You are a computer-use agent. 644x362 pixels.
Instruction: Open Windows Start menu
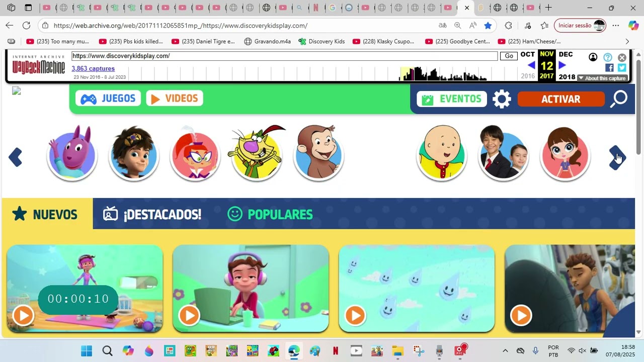coord(87,350)
